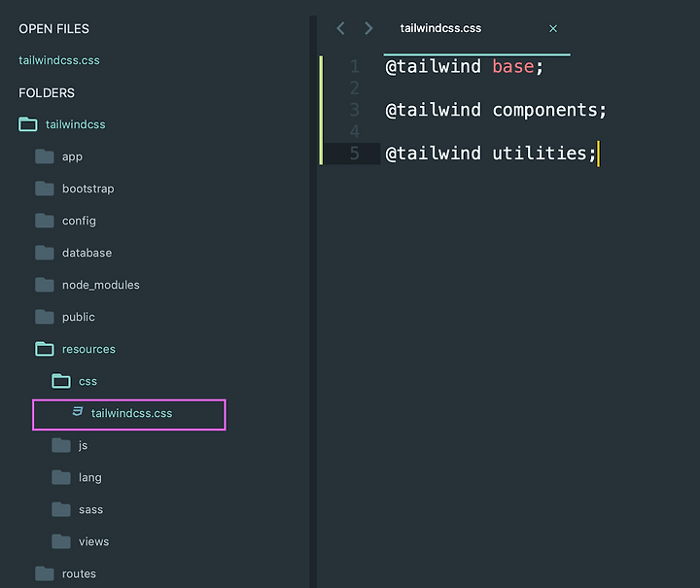The image size is (700, 588).
Task: Click the bootstrap folder icon
Action: pos(44,189)
